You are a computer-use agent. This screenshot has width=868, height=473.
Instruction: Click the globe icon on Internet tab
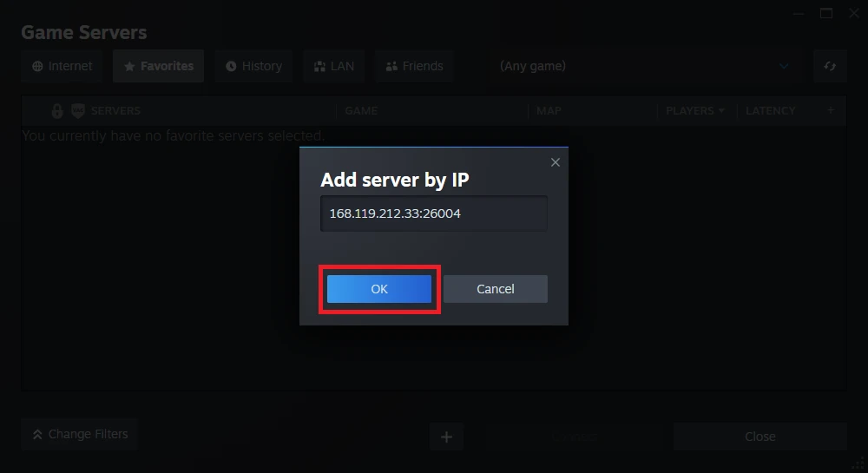point(37,66)
